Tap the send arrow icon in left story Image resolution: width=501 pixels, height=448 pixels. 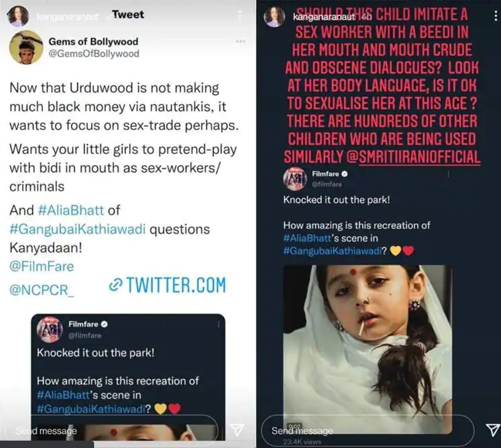point(237,430)
